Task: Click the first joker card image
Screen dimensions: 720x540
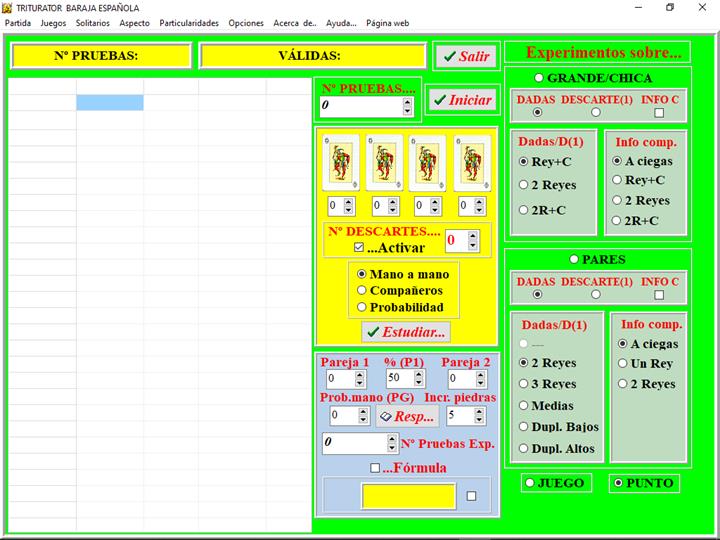Action: point(341,162)
